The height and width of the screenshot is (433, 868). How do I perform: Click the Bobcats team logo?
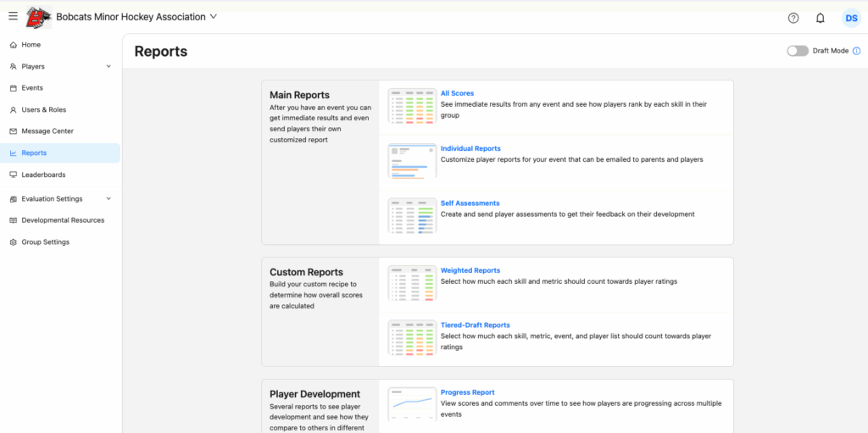pos(38,17)
